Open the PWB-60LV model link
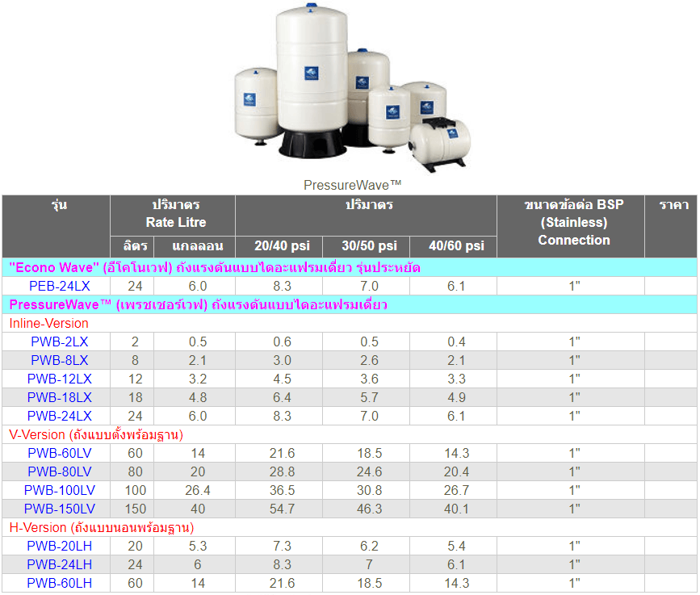 pyautogui.click(x=59, y=453)
